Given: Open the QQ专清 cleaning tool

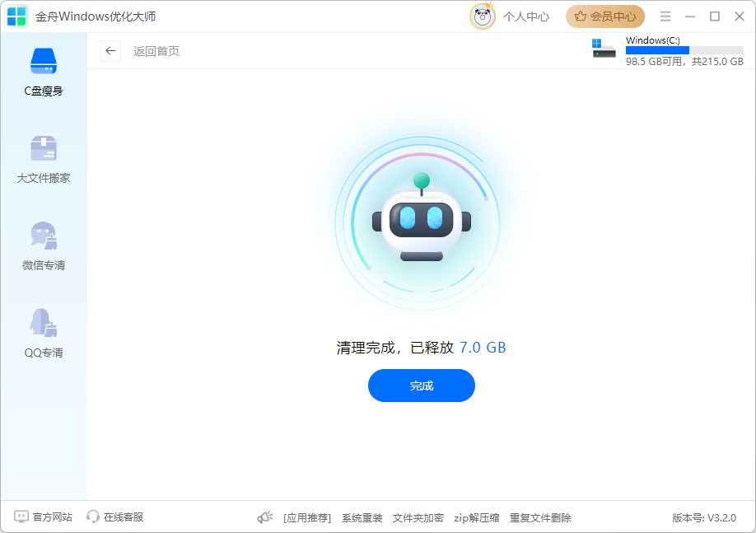Looking at the screenshot, I should (x=44, y=323).
